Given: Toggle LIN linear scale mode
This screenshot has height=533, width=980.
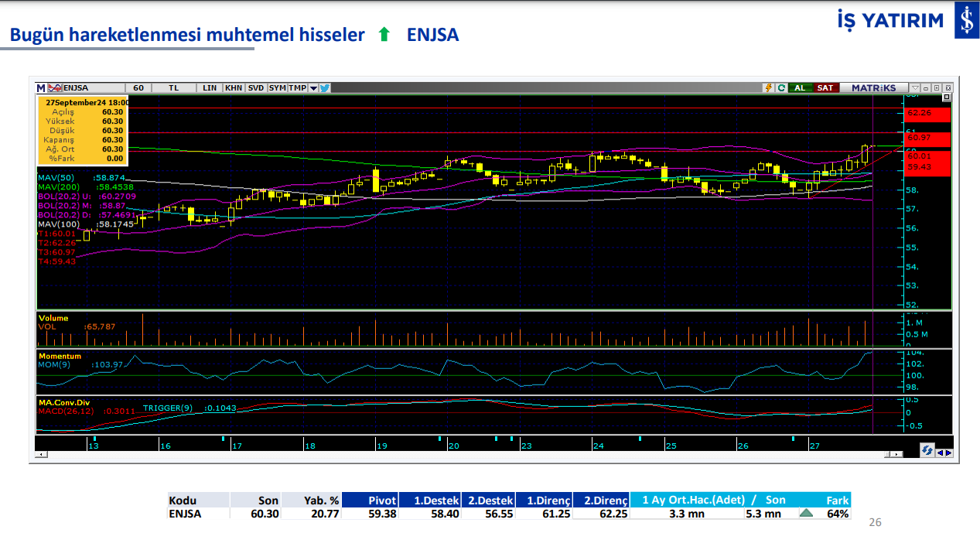Looking at the screenshot, I should coord(210,88).
